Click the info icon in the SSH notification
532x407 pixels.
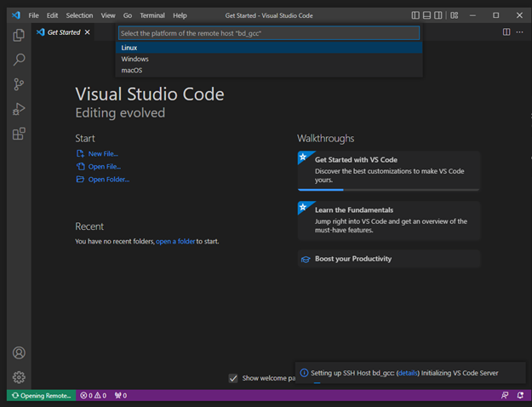305,373
